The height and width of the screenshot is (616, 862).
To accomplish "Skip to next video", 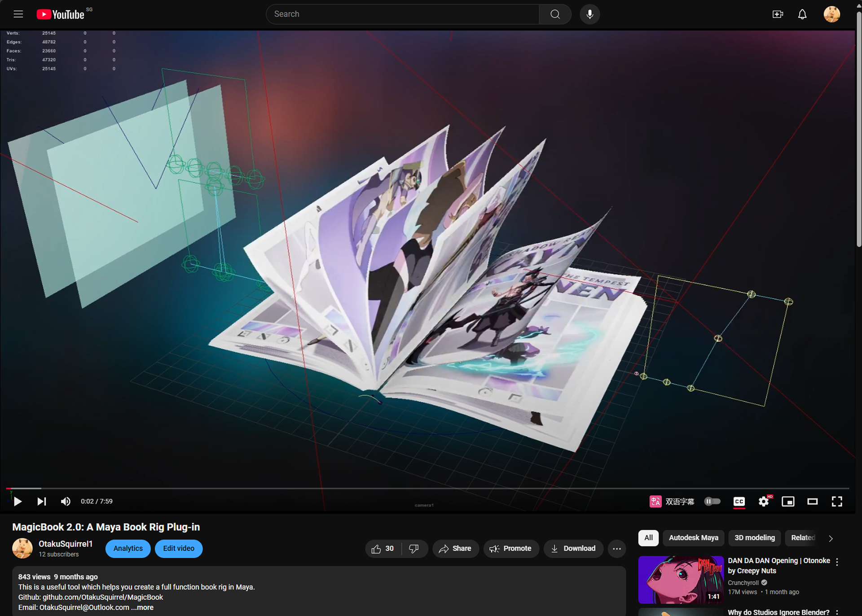I will pos(41,501).
